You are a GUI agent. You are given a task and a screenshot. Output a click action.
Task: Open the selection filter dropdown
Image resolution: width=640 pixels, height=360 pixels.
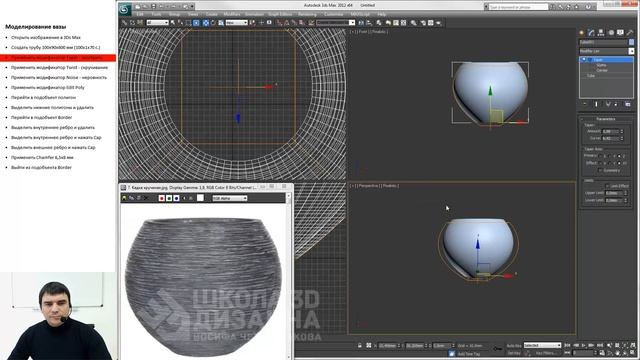point(158,23)
